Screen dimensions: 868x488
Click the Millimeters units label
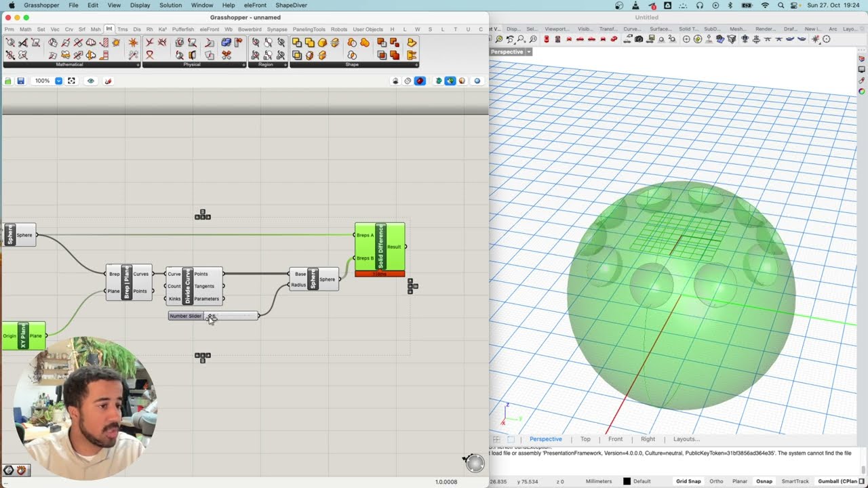click(599, 481)
